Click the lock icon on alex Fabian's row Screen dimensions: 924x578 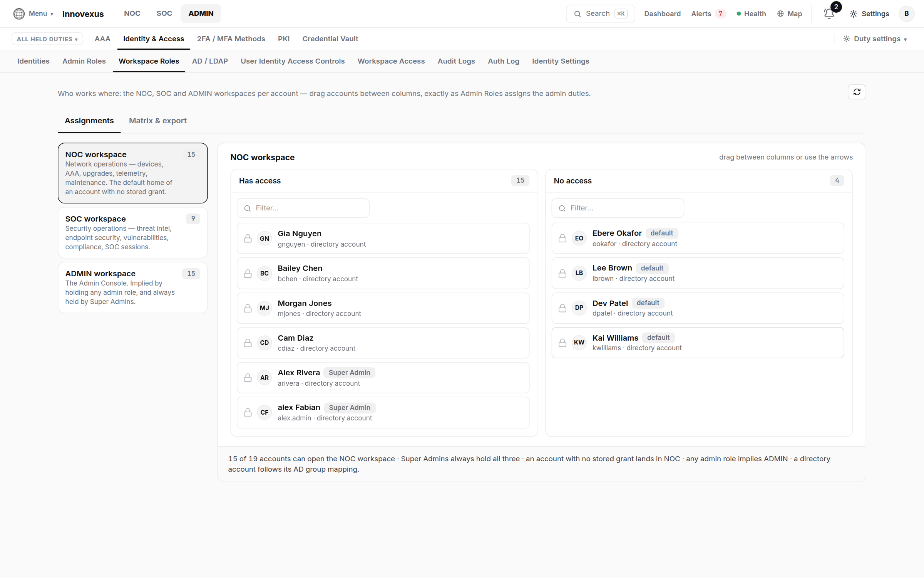pyautogui.click(x=248, y=412)
